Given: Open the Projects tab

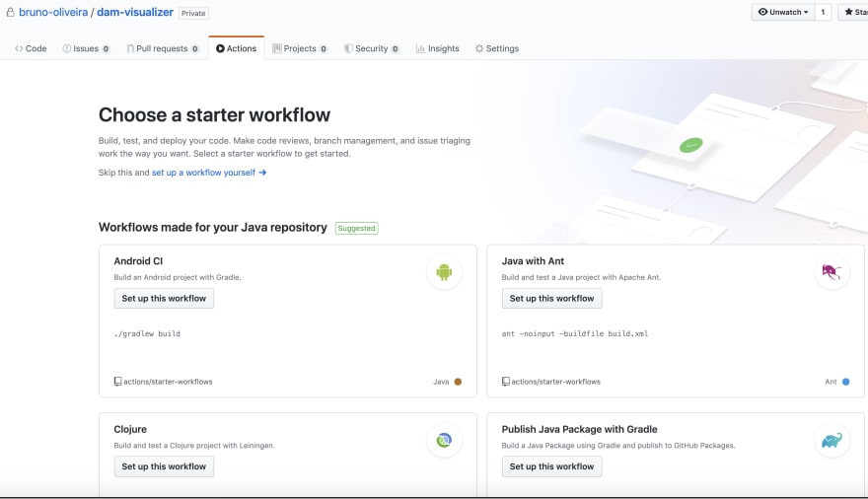Looking at the screenshot, I should tap(300, 48).
